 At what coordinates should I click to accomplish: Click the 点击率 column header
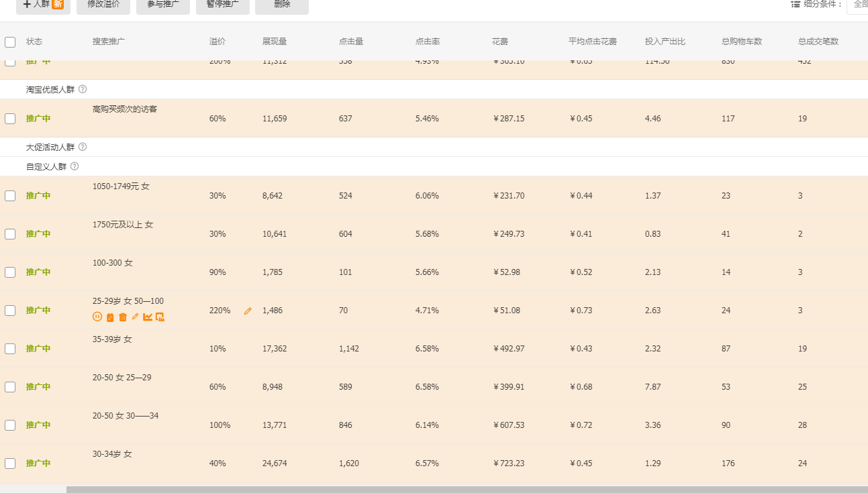(x=428, y=42)
